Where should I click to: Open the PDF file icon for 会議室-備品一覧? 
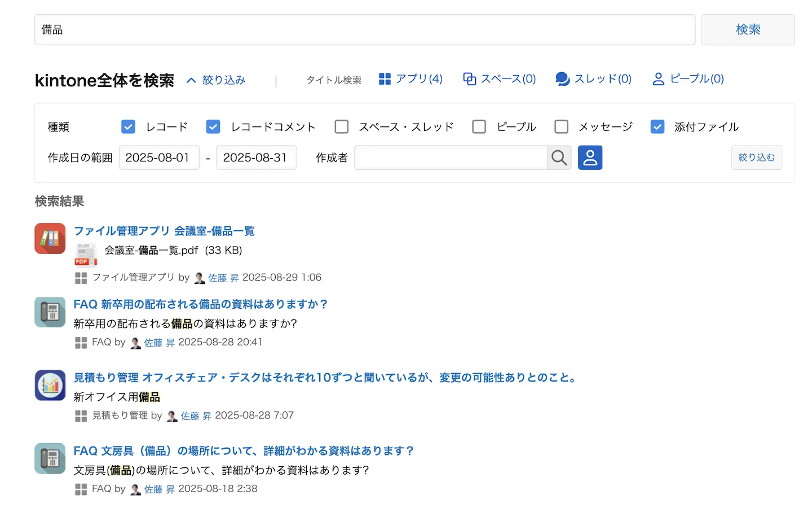[x=86, y=254]
